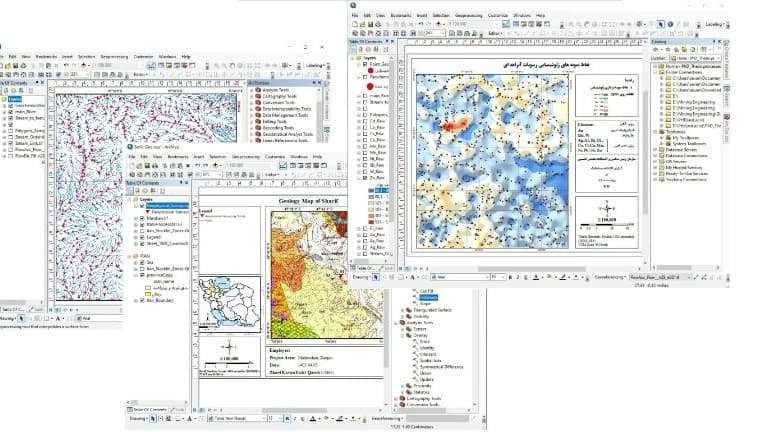Open Times New Roman font dropdown, Geology window
Image resolution: width=768 pixels, height=432 pixels.
coord(236,418)
